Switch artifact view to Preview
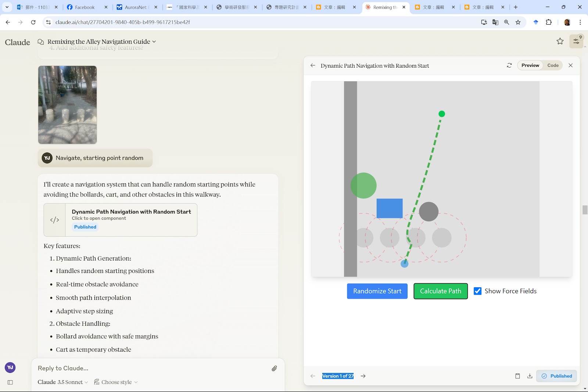The width and height of the screenshot is (588, 392). coord(530,65)
